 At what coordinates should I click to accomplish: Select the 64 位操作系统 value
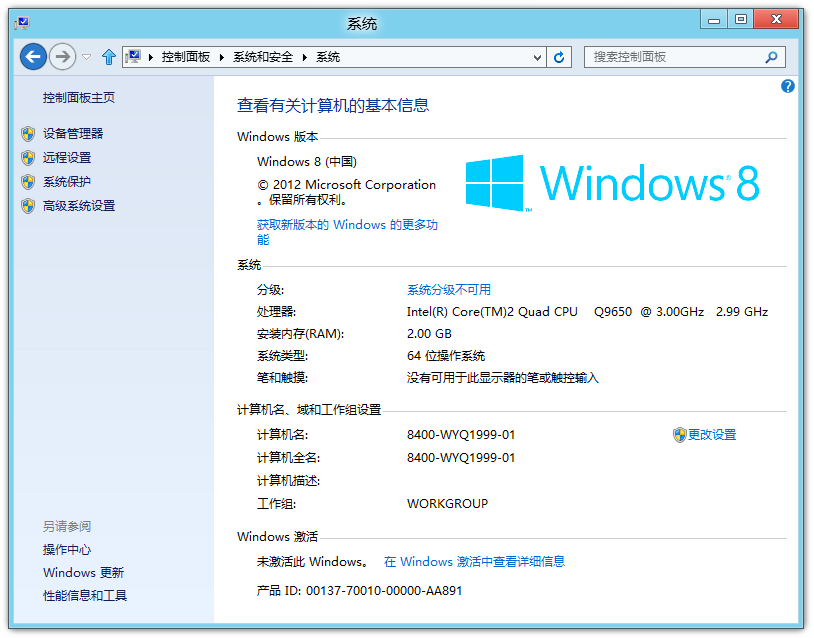[446, 356]
